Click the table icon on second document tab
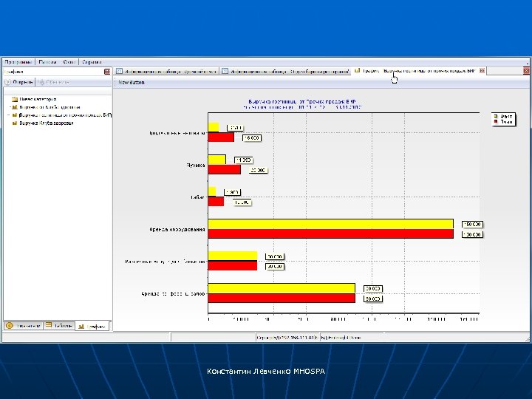The height and width of the screenshot is (399, 532). tap(225, 71)
